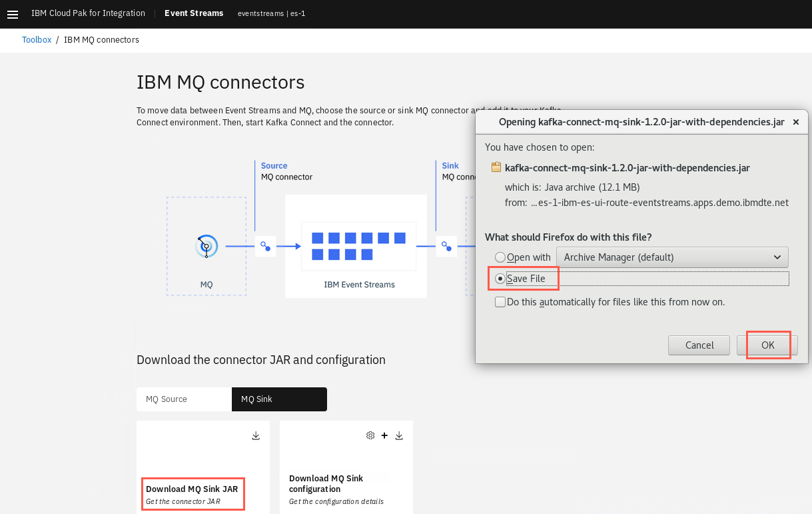
Task: Open the hamburger navigation menu
Action: pos(12,14)
